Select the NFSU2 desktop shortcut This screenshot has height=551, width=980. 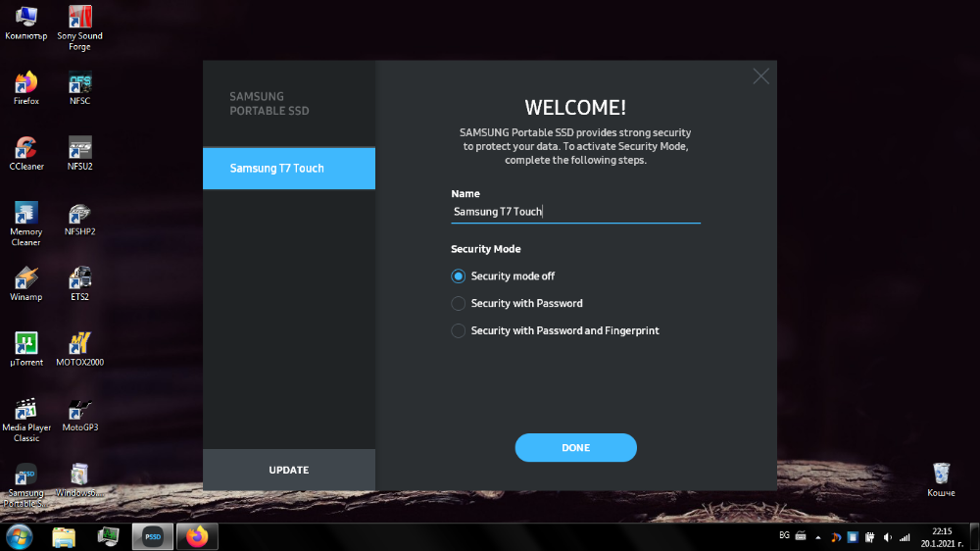coord(80,153)
